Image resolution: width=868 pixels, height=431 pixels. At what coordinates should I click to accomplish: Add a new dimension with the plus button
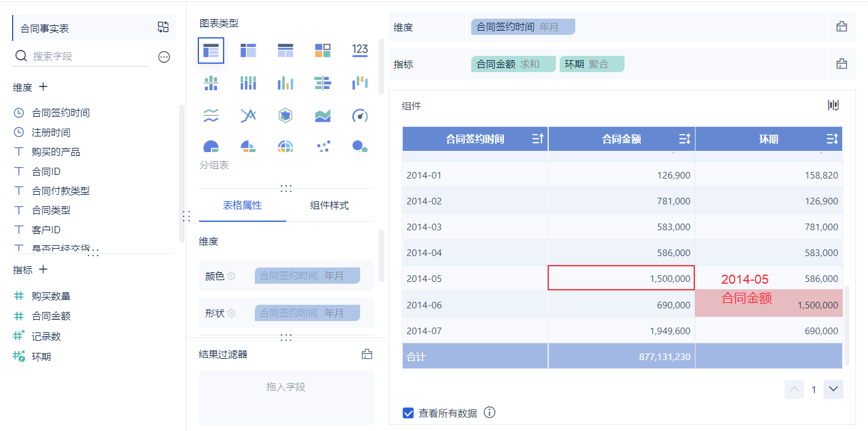(43, 87)
